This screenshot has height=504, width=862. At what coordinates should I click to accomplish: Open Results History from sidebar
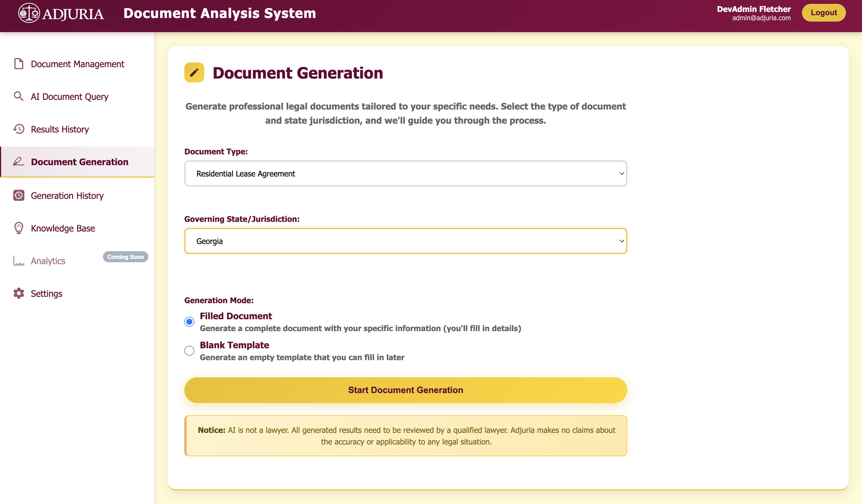click(77, 129)
